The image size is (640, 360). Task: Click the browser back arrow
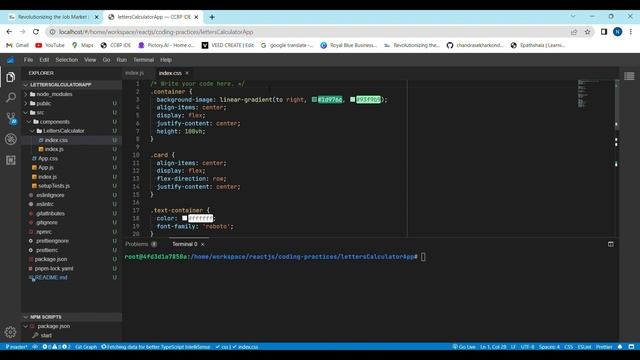click(x=9, y=32)
